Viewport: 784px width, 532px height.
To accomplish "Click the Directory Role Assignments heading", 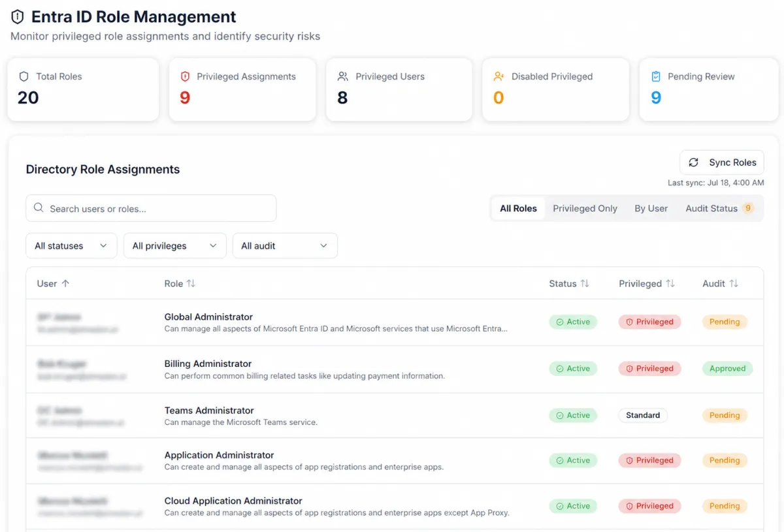I will [103, 169].
